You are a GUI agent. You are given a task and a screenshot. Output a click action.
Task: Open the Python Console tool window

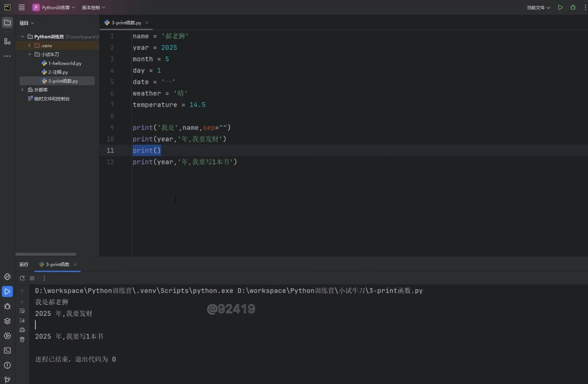(x=7, y=277)
